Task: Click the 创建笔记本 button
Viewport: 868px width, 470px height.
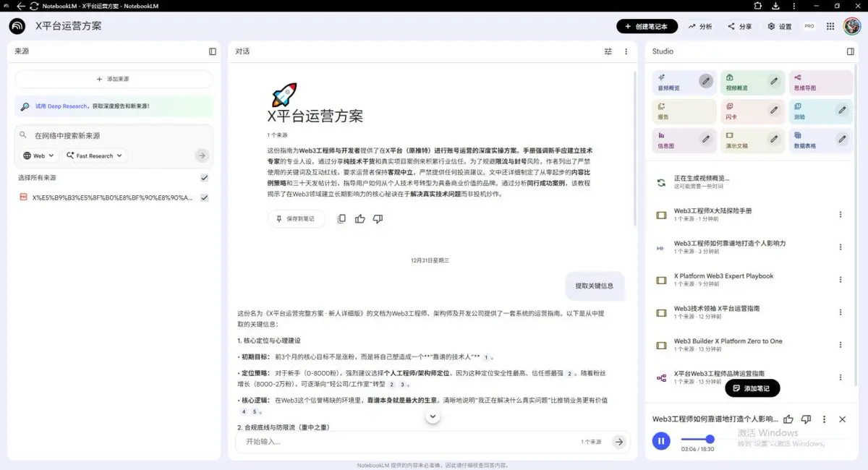Action: 645,25
